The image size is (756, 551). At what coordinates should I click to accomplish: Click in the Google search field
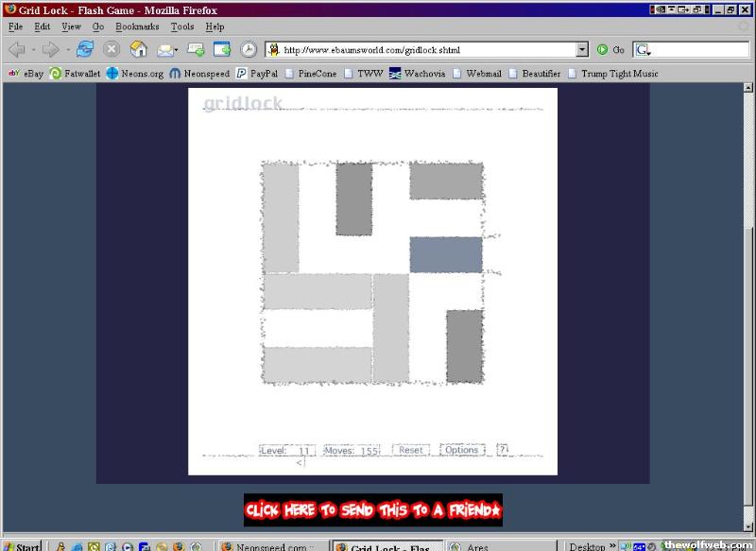coord(695,49)
